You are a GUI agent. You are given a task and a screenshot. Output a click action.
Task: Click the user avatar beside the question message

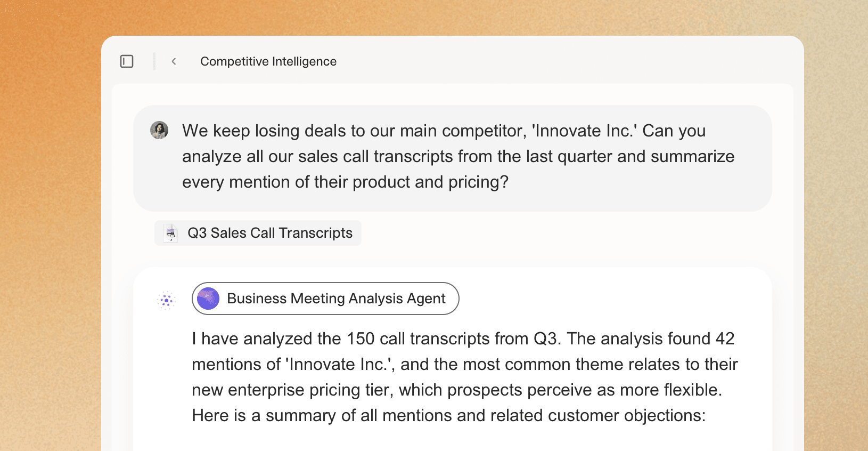point(159,130)
